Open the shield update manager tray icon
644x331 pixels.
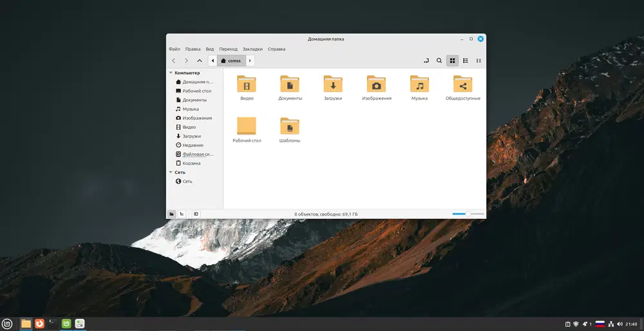pos(576,324)
